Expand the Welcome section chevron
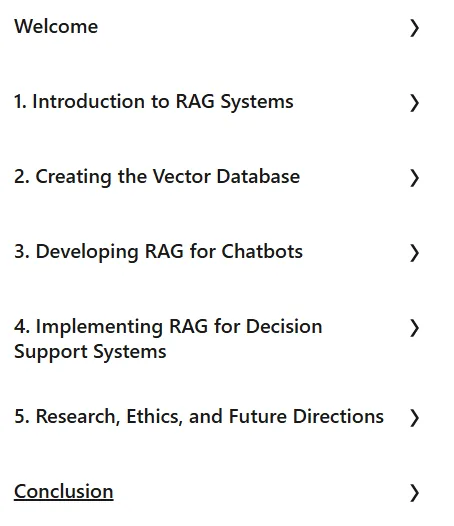Viewport: 454px width, 526px height. coord(414,28)
